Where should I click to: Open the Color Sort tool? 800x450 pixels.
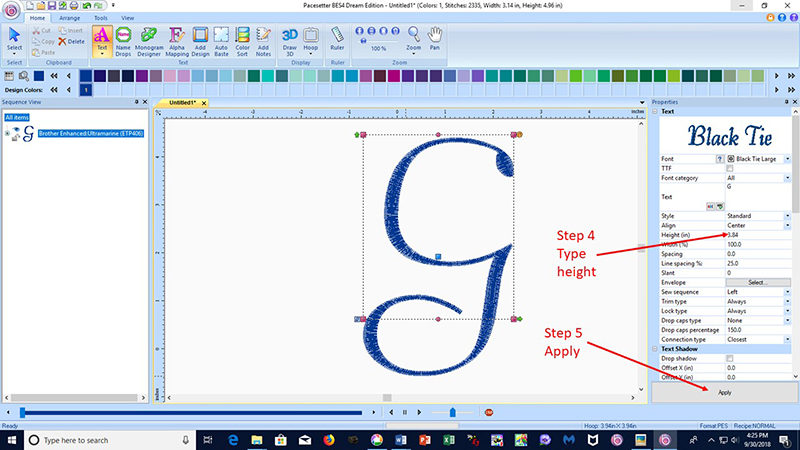pyautogui.click(x=242, y=41)
